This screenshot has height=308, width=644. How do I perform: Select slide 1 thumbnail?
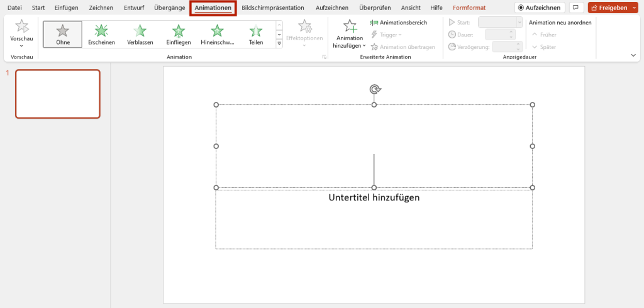pyautogui.click(x=57, y=94)
